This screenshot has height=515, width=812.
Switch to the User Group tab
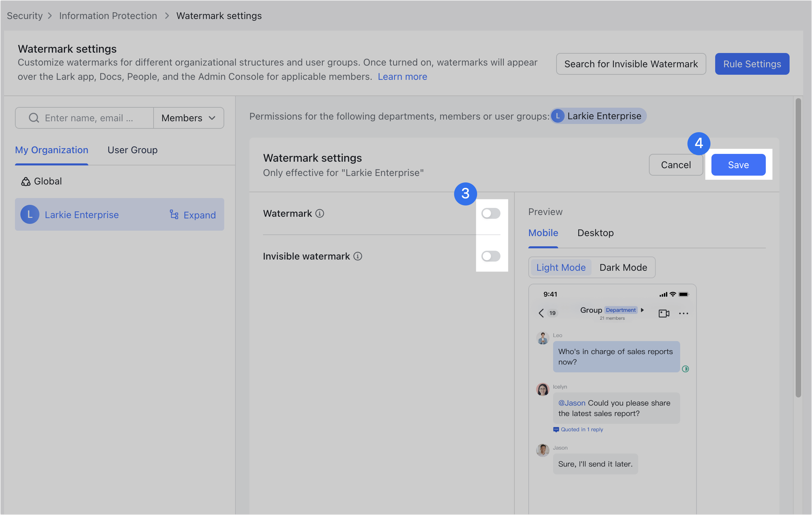pos(132,150)
